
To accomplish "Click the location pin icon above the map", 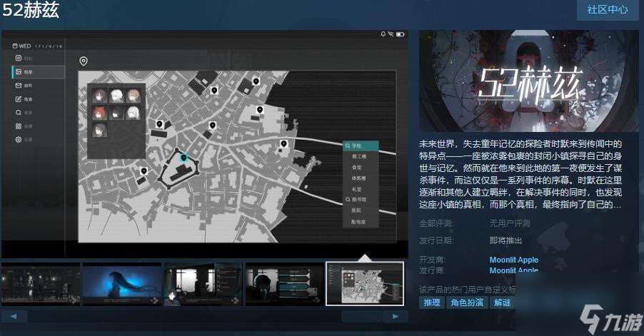I will 84,61.
